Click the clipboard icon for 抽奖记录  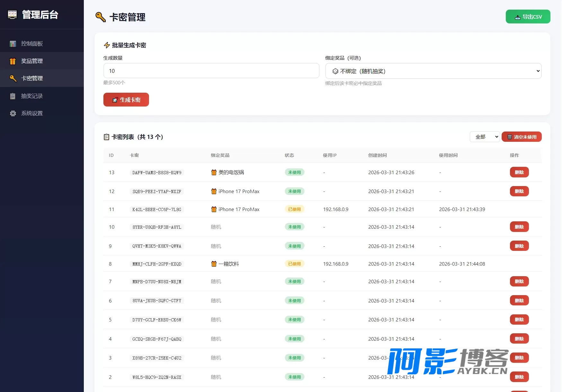(x=13, y=96)
